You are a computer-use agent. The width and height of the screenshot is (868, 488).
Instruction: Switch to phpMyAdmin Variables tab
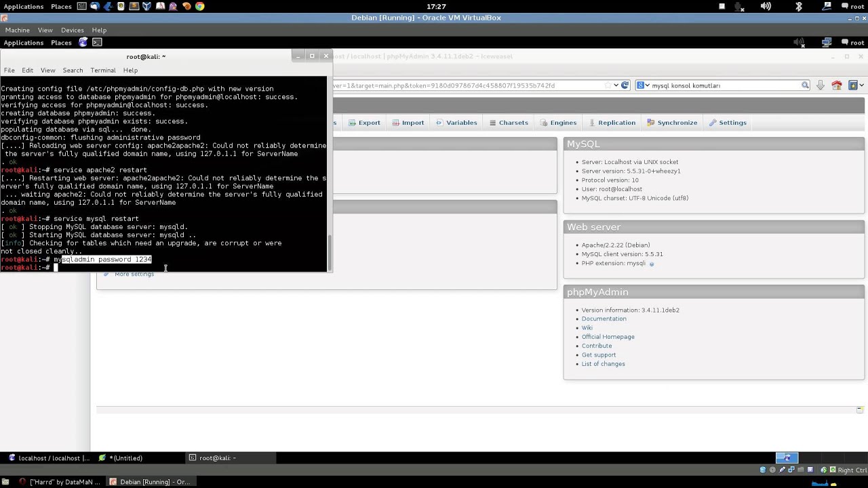point(456,123)
